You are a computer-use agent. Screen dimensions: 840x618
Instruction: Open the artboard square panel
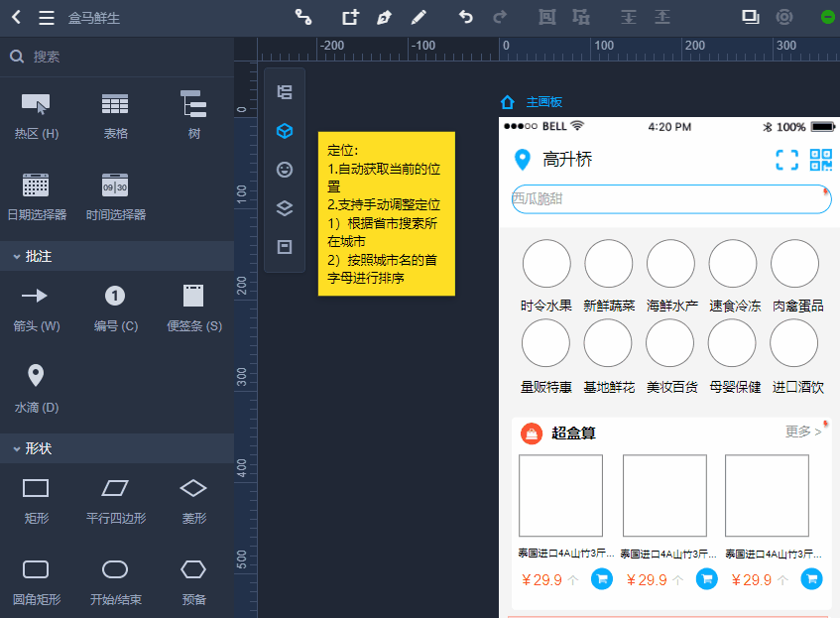pos(285,247)
